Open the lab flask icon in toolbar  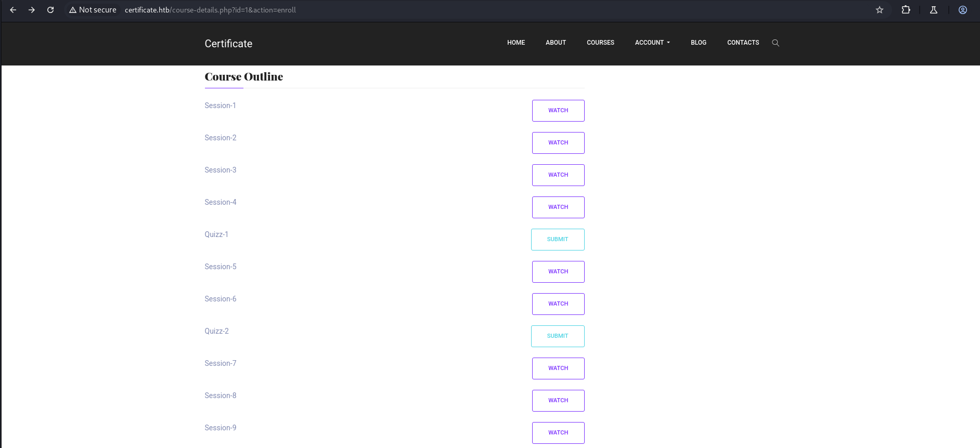[934, 10]
